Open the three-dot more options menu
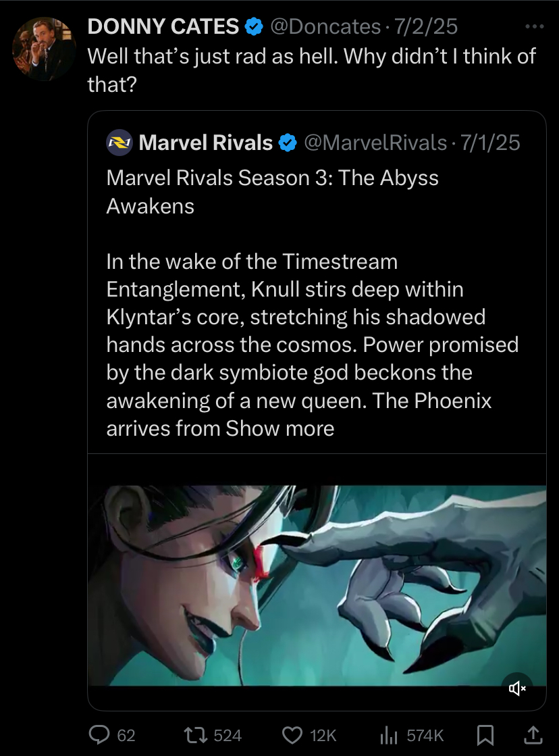The image size is (559, 756). coord(533,27)
